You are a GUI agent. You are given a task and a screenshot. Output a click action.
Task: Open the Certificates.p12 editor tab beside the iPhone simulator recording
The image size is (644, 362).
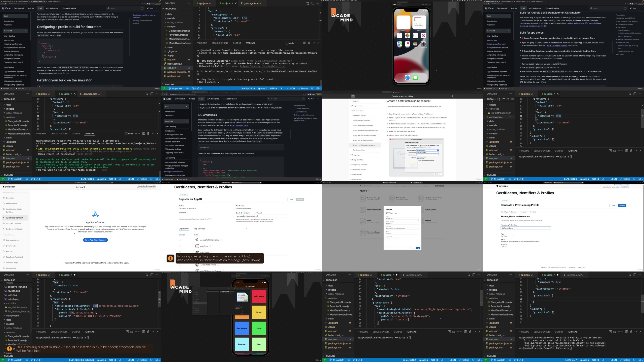(x=414, y=275)
